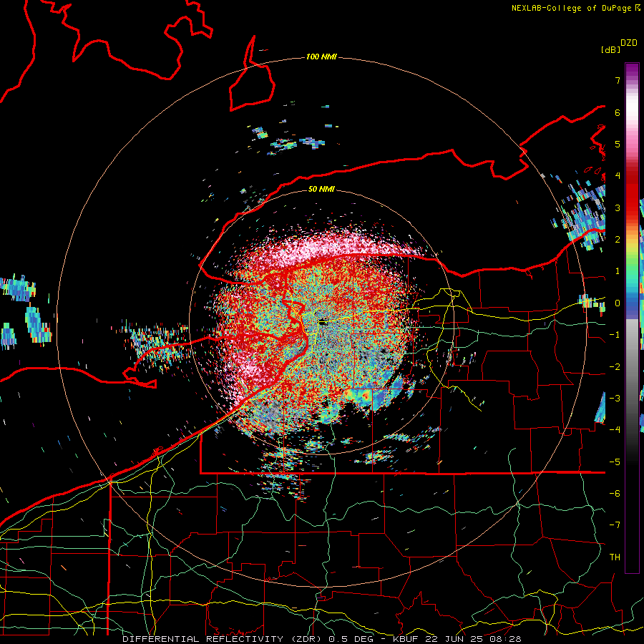Viewport: 644px width, 644px height.
Task: Click the 1 value on color scale
Action: tap(618, 271)
